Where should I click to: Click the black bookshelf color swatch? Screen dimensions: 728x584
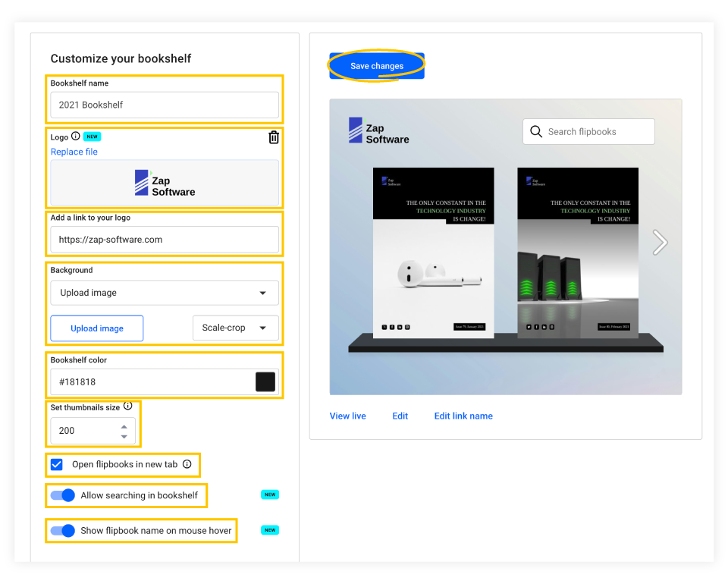click(265, 381)
